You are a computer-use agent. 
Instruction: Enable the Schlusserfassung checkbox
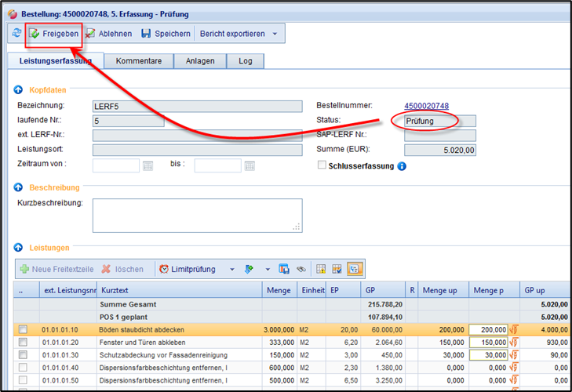[321, 165]
